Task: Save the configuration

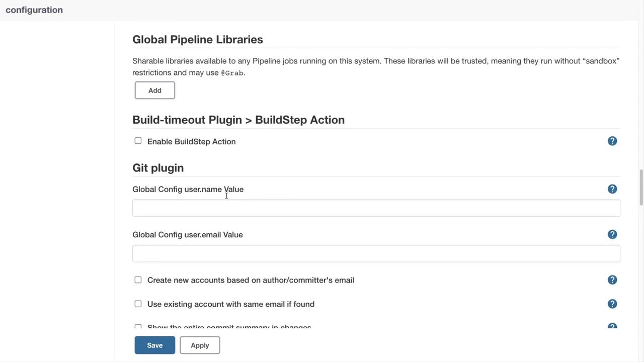Action: 155,345
